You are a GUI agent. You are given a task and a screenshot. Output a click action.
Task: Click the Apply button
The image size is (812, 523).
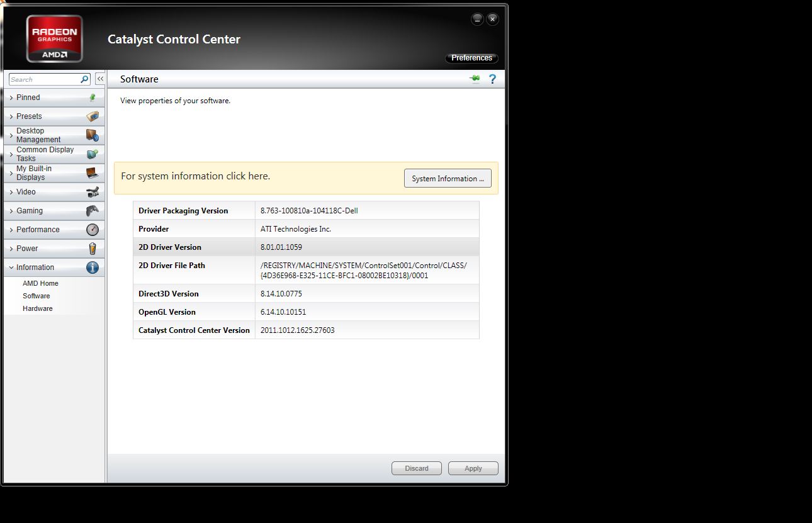tap(473, 468)
